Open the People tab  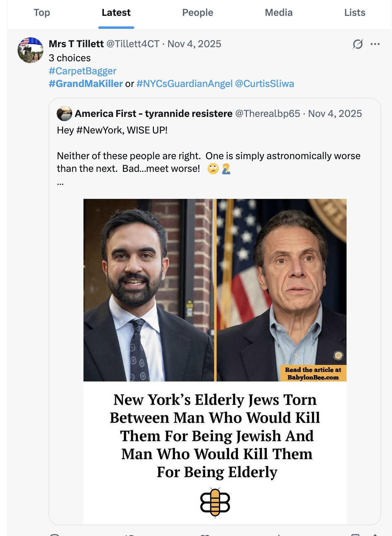click(198, 13)
